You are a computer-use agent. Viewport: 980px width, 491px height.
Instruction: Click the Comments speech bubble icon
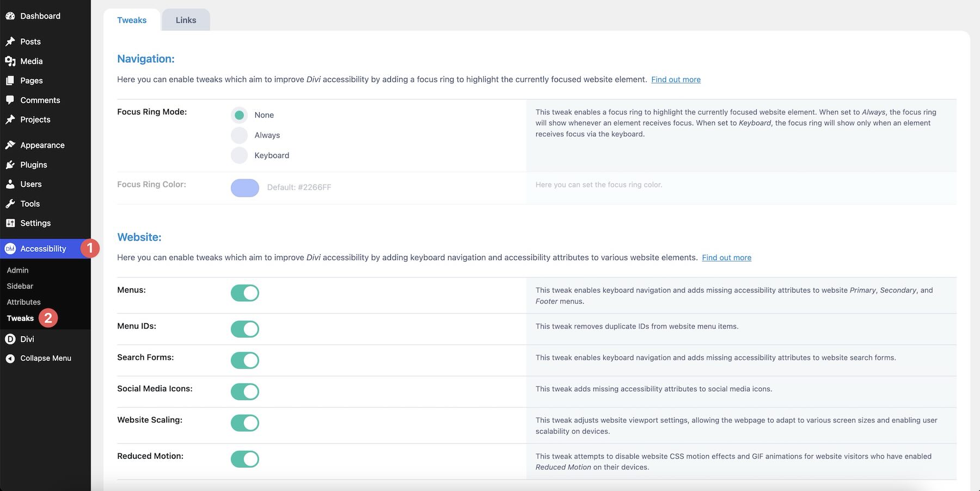click(10, 100)
